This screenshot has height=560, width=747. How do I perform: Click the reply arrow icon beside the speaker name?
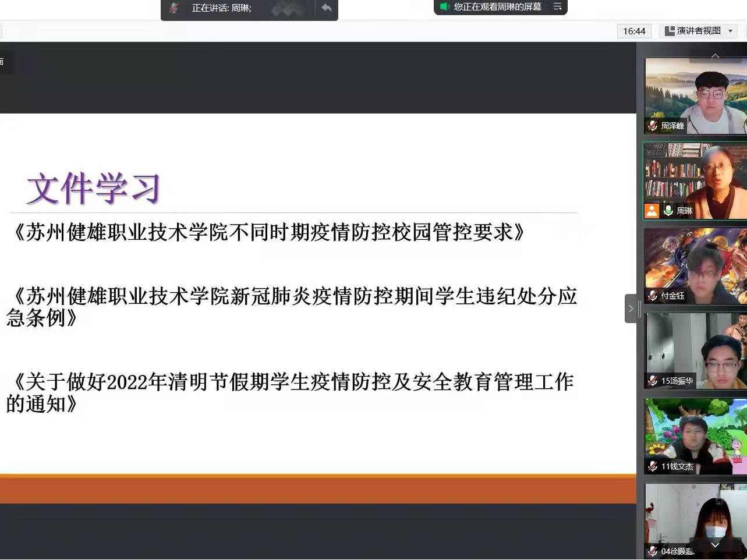tap(327, 8)
